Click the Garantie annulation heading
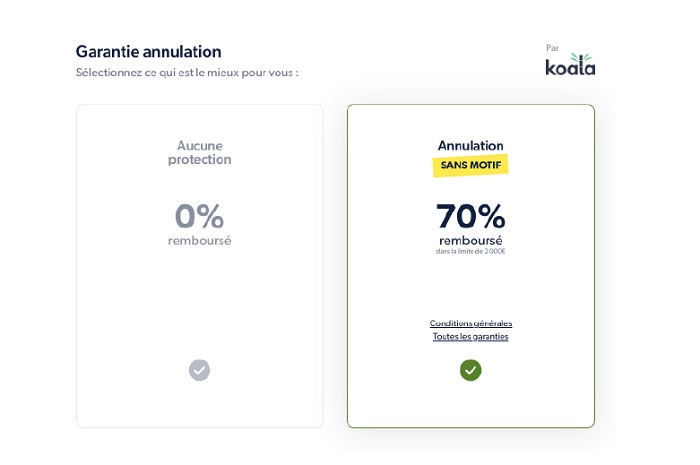700x465 pixels. pyautogui.click(x=148, y=51)
